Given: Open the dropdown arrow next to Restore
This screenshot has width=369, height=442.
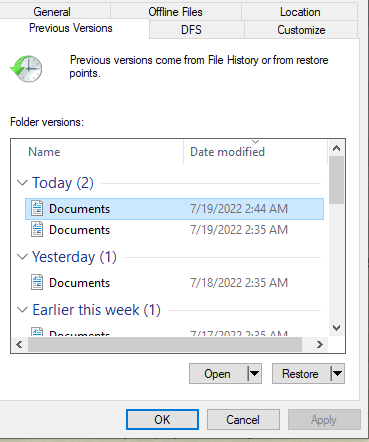Looking at the screenshot, I should point(337,373).
